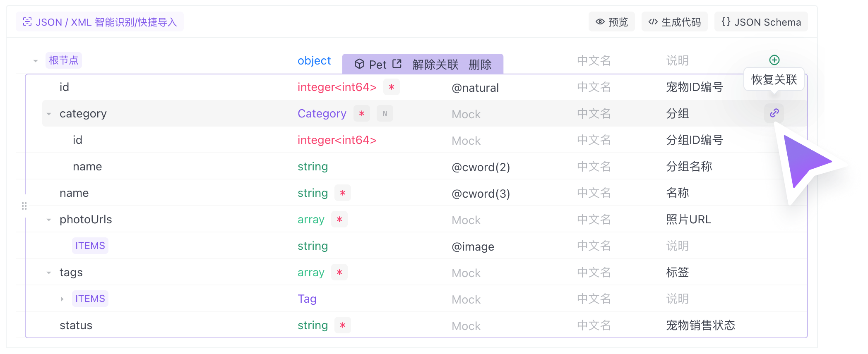Click the @natural mock value for id
Viewport: 868px width, 354px height.
point(475,88)
